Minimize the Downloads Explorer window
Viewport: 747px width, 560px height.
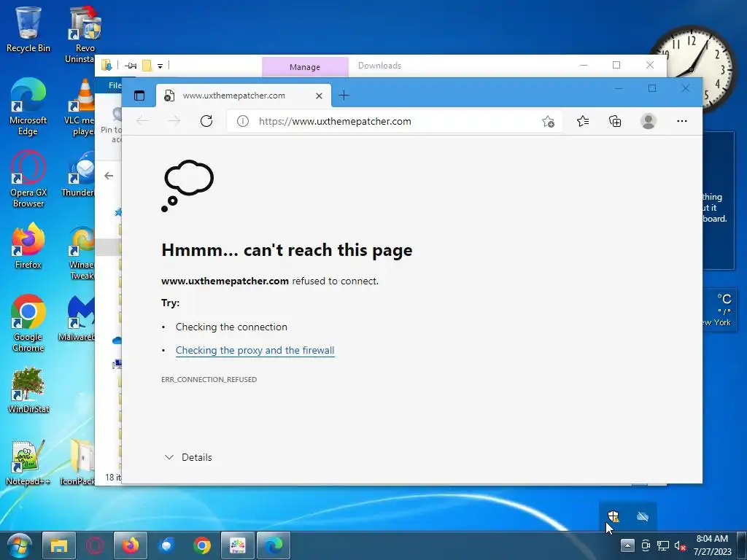click(x=584, y=65)
